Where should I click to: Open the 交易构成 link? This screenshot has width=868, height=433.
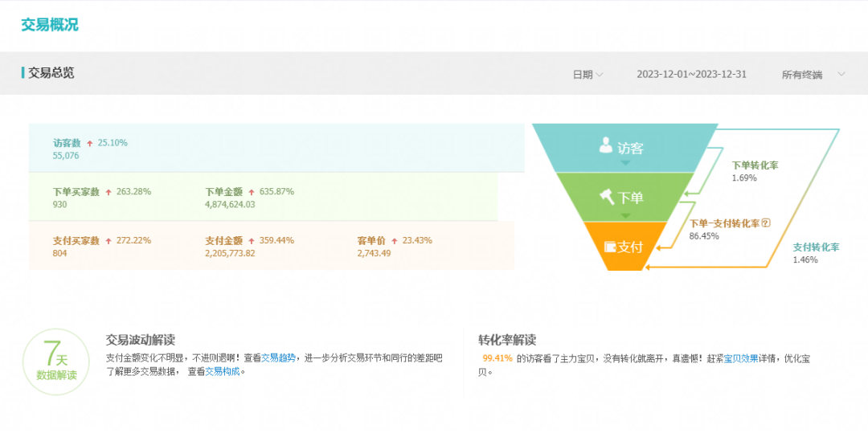coord(223,372)
